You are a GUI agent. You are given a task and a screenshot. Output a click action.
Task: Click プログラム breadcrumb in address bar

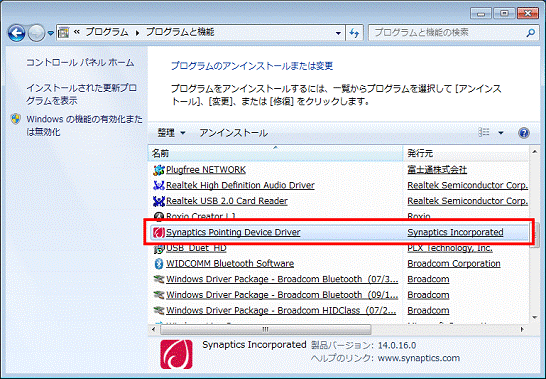107,32
